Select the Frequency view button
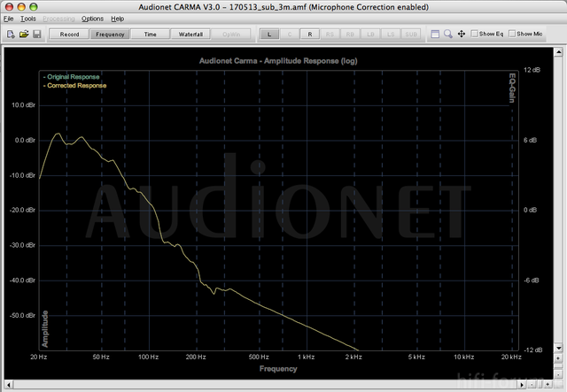Image resolution: width=567 pixels, height=392 pixels. coord(111,35)
